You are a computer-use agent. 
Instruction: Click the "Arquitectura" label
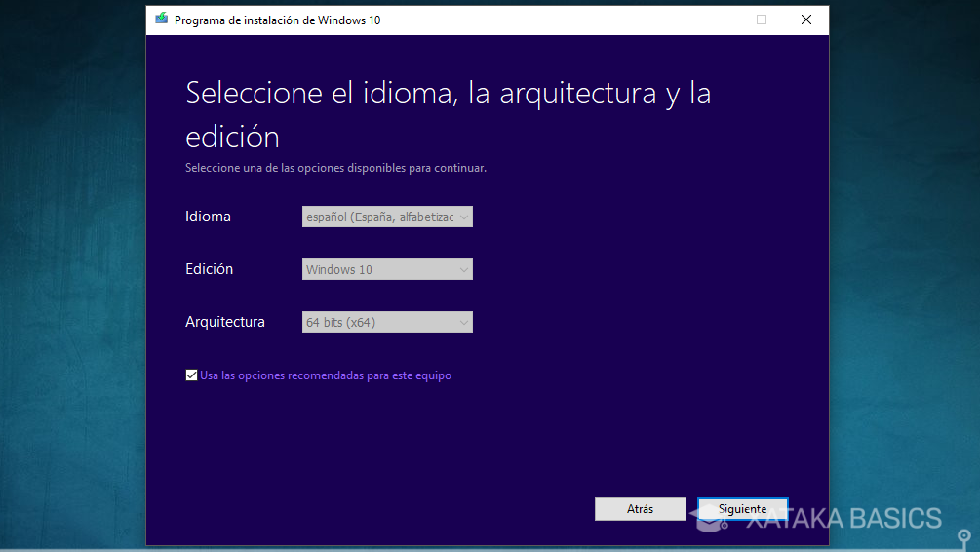tap(225, 322)
